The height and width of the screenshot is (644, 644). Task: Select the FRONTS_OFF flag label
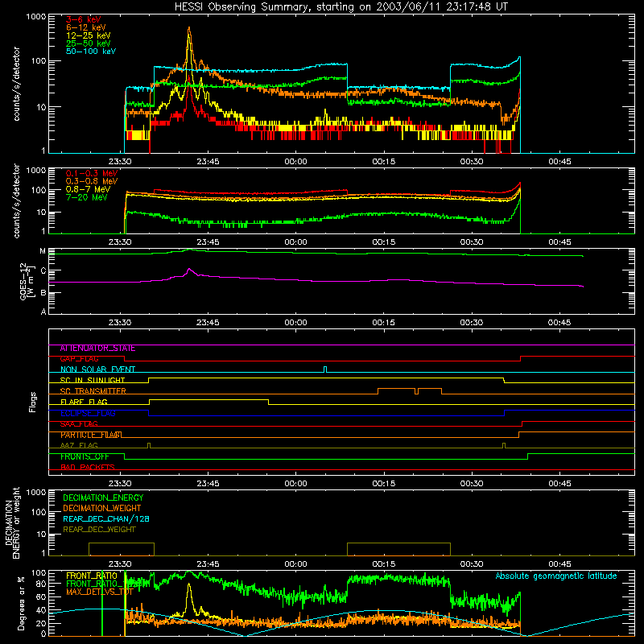pos(85,456)
